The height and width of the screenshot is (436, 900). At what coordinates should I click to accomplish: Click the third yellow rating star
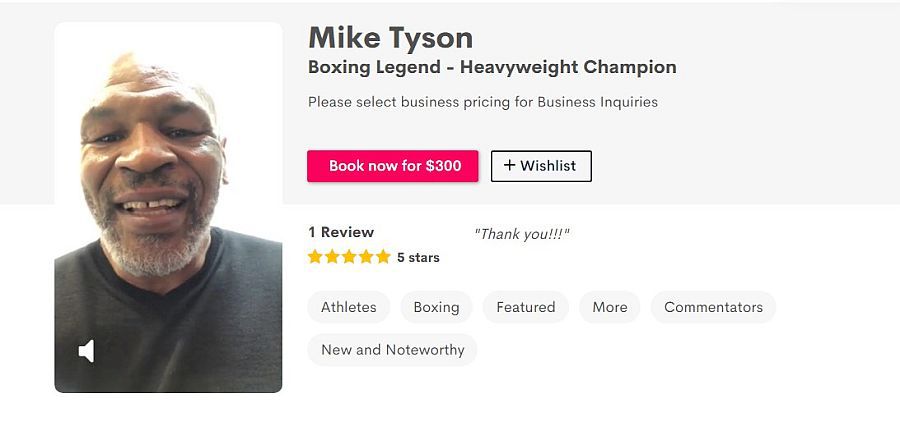click(349, 256)
